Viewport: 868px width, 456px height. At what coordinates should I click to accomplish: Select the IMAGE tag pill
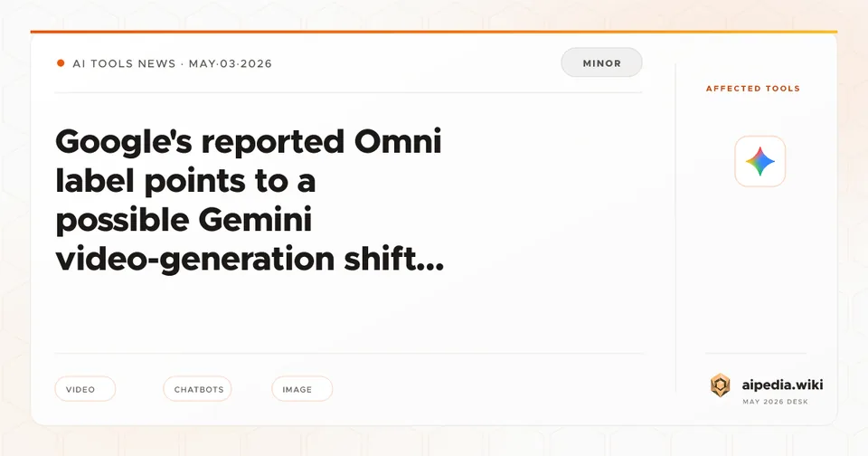click(x=302, y=389)
